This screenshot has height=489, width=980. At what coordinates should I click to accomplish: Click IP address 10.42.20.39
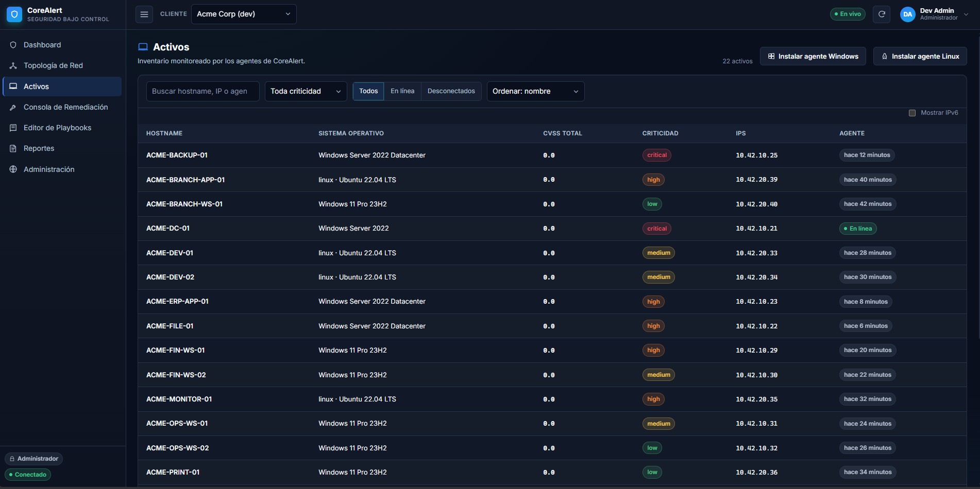(x=757, y=180)
